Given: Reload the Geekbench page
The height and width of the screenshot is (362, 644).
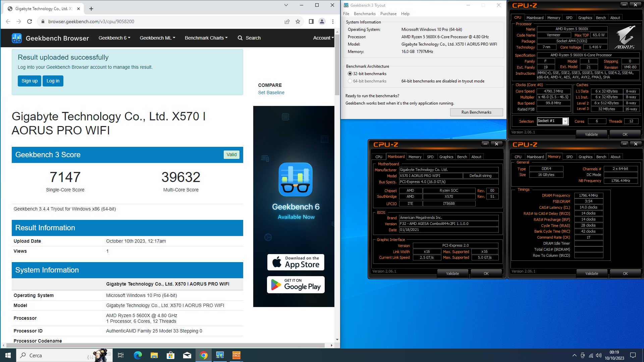Looking at the screenshot, I should [30, 21].
